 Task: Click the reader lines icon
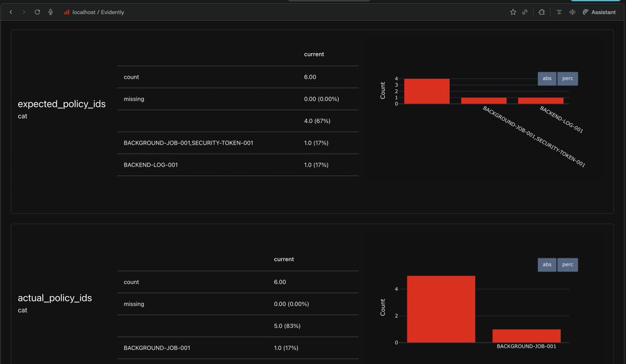(x=559, y=12)
